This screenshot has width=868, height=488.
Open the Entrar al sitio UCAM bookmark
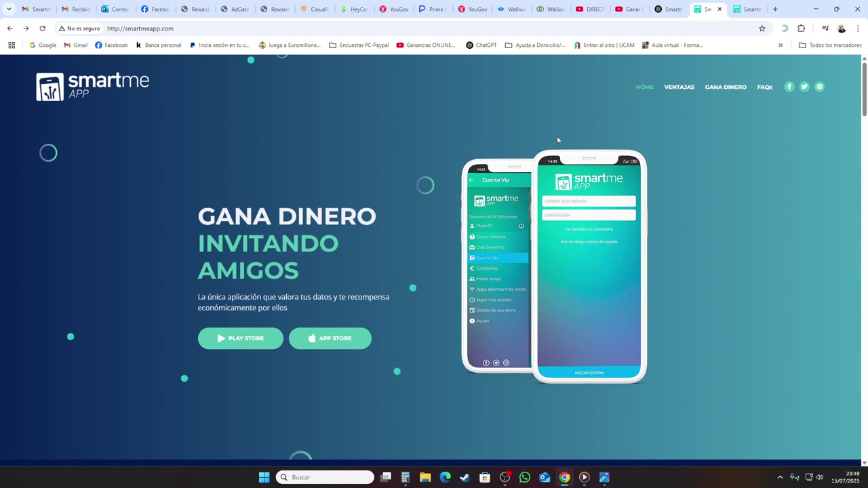604,45
